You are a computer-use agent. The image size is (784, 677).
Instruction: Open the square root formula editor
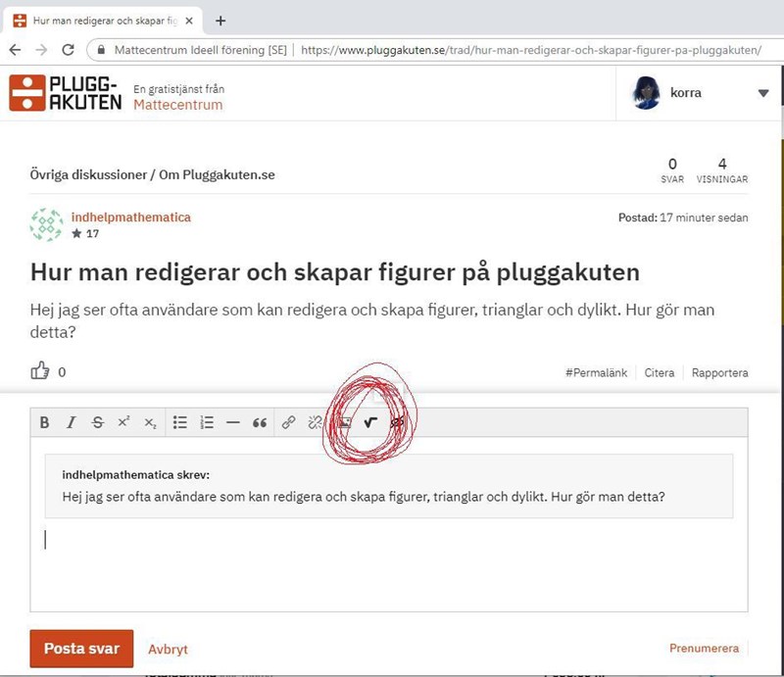[x=370, y=423]
